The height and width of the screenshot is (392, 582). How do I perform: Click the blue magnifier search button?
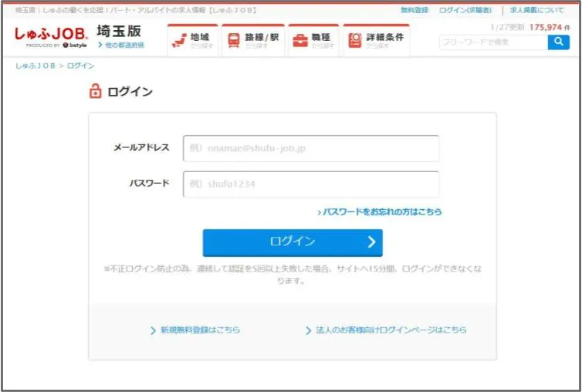coord(559,42)
